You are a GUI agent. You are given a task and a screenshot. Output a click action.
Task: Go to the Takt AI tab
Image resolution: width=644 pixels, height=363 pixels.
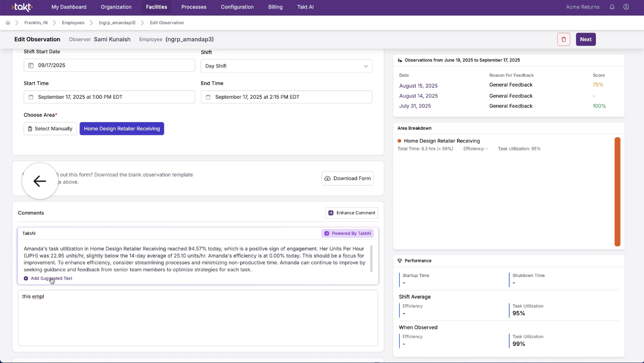click(305, 7)
